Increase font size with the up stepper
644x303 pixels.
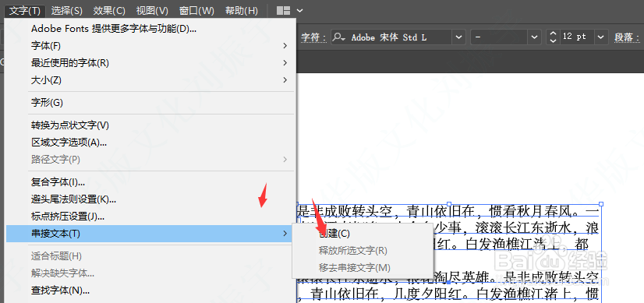[553, 33]
